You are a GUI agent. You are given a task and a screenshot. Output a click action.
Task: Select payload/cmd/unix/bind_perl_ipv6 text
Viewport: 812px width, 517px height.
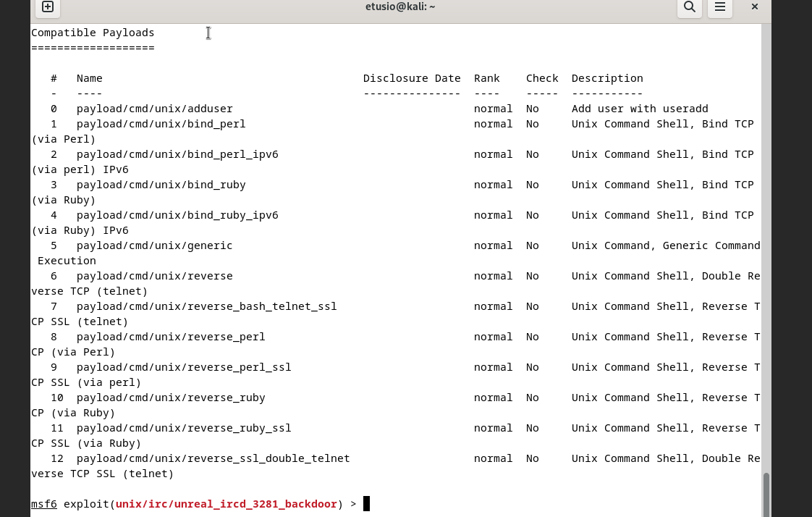(x=177, y=154)
